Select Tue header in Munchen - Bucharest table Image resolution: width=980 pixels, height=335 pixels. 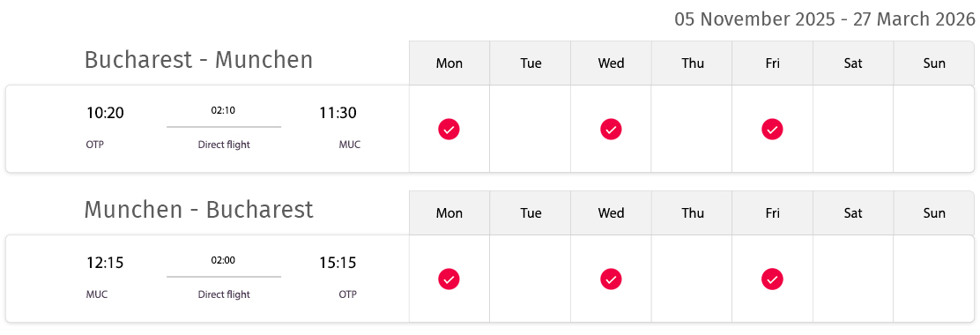[530, 213]
